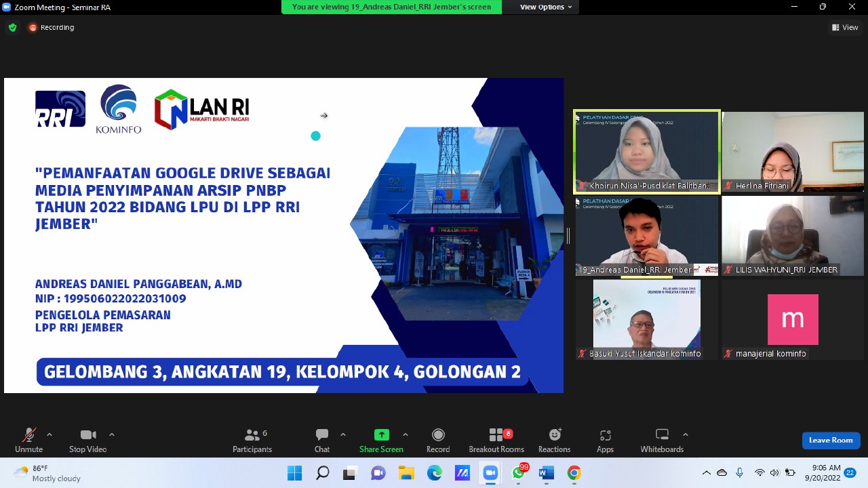Click the green encryption shield icon

(x=12, y=28)
